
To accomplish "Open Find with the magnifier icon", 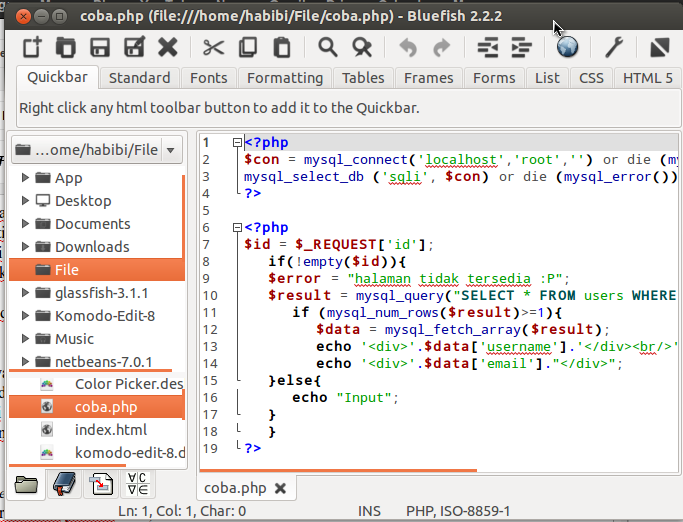I will click(x=328, y=47).
